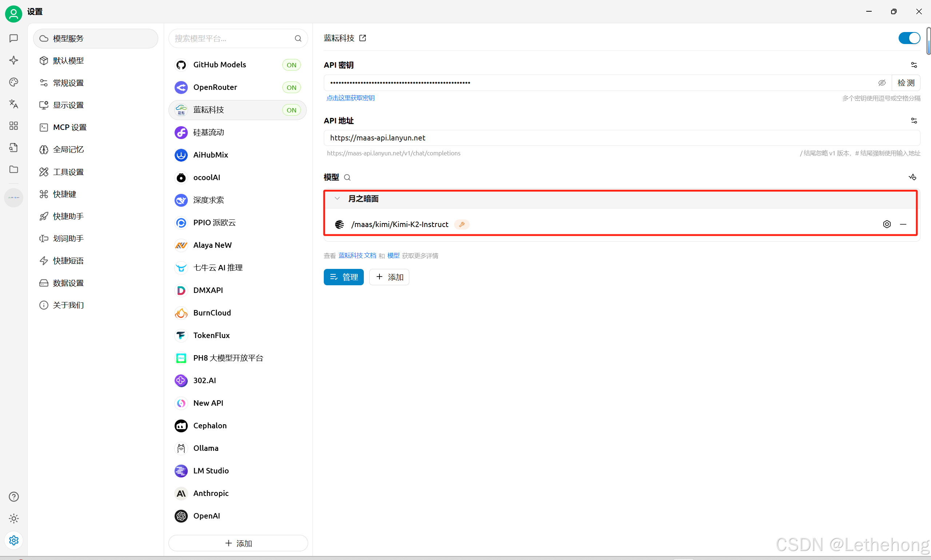
Task: Open 快捷短语 settings section
Action: [x=95, y=261]
